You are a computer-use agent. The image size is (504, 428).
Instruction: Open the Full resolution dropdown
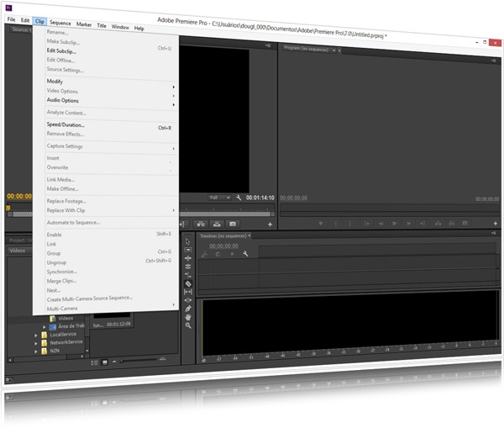(x=220, y=198)
